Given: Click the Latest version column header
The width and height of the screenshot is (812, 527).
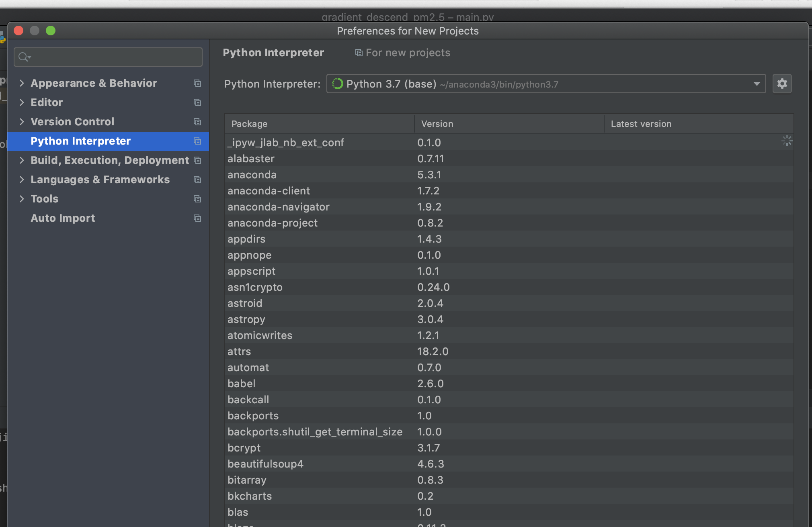Looking at the screenshot, I should coord(641,124).
